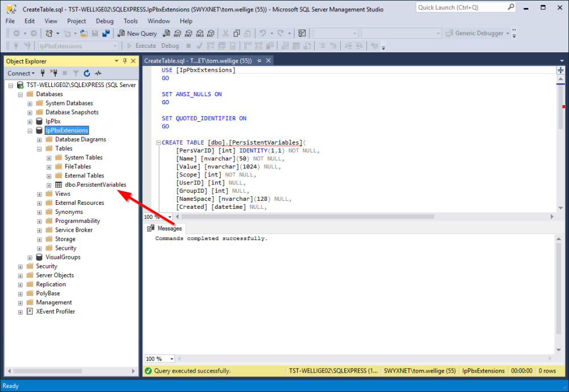Click the Execute button

(x=142, y=46)
